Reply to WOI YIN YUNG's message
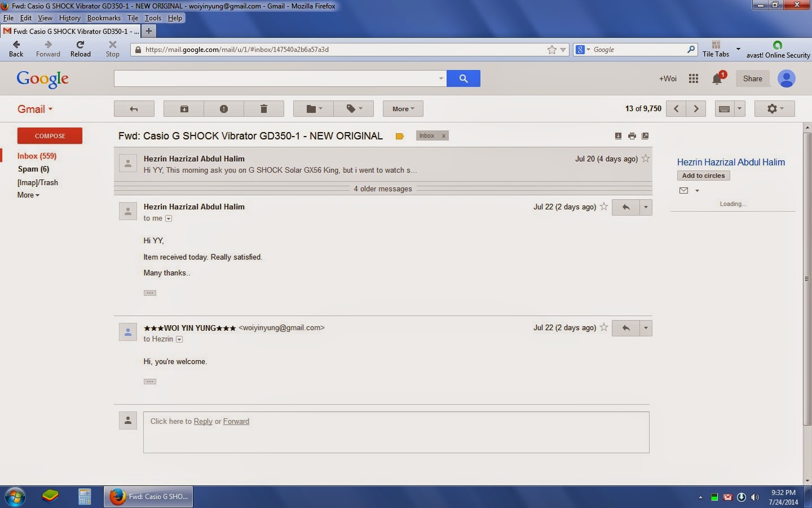Image resolution: width=812 pixels, height=508 pixels. (x=626, y=328)
